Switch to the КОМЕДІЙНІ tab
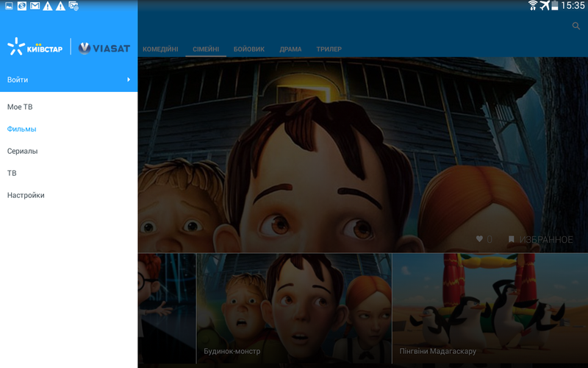The height and width of the screenshot is (368, 588). point(160,49)
